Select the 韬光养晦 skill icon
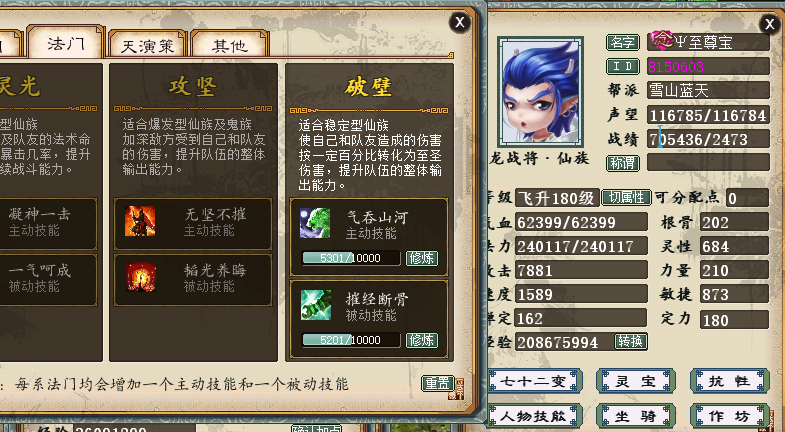This screenshot has width=785, height=432. click(x=141, y=277)
